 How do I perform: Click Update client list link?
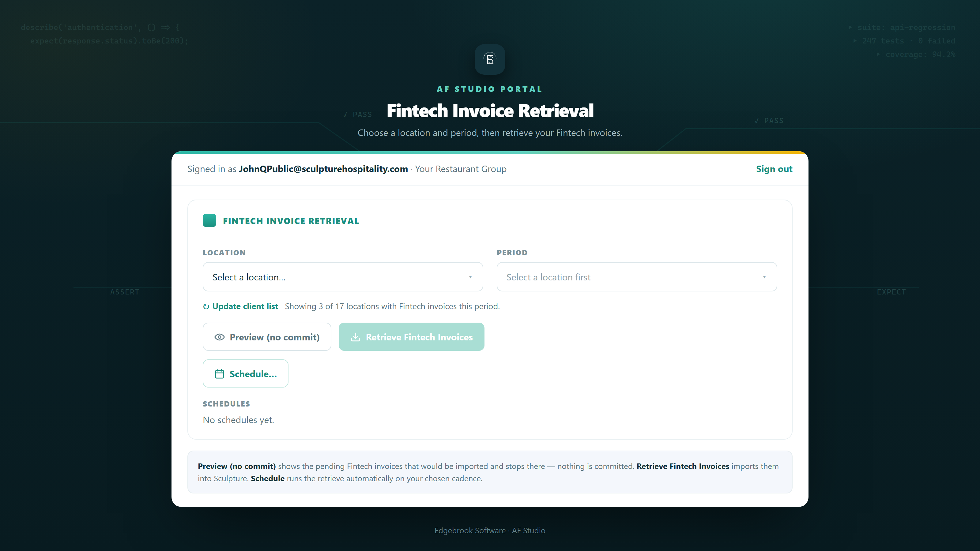(245, 306)
